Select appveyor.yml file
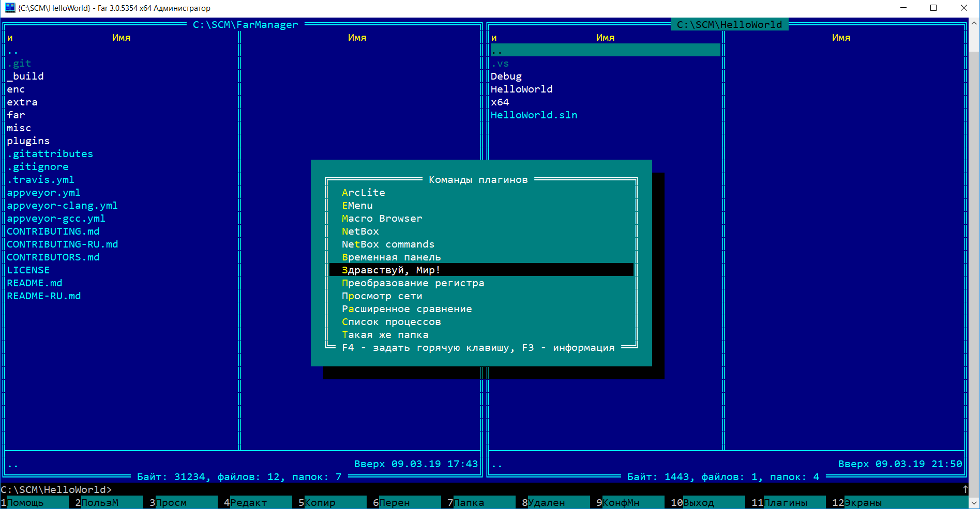This screenshot has width=980, height=509. point(44,192)
